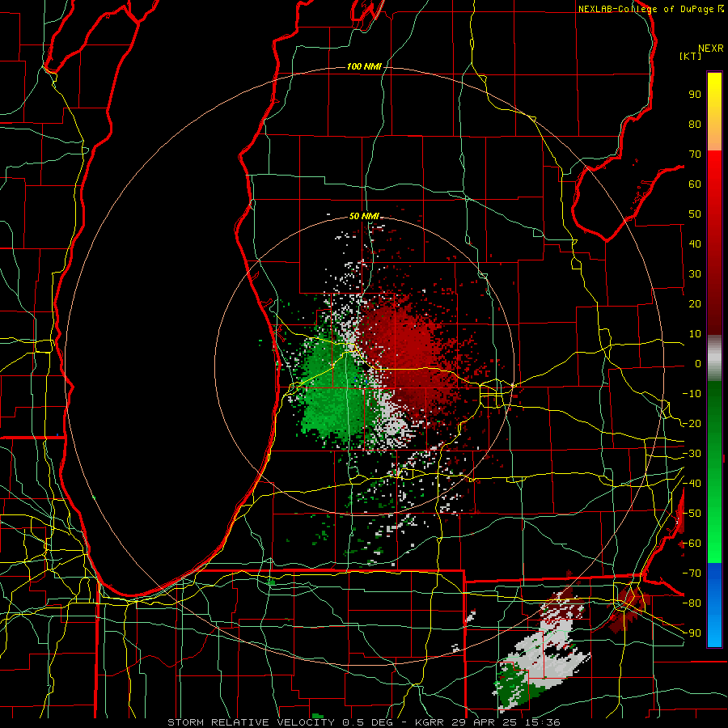Image resolution: width=728 pixels, height=728 pixels.
Task: Click the 50 value on the color scale
Action: (x=695, y=214)
